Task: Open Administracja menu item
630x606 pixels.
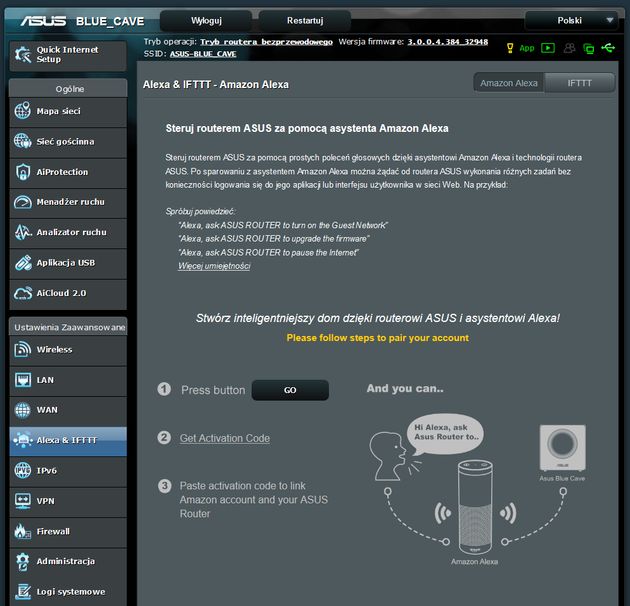Action: coord(68,561)
